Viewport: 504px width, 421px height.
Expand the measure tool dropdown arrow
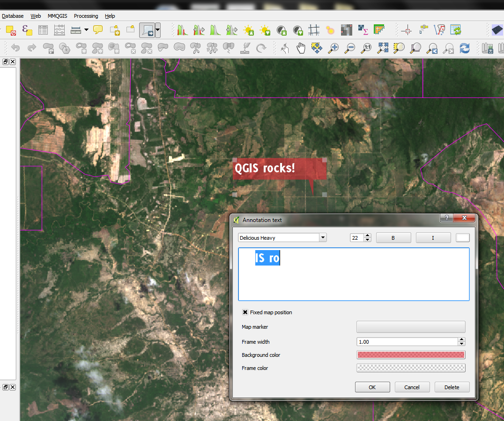point(87,30)
